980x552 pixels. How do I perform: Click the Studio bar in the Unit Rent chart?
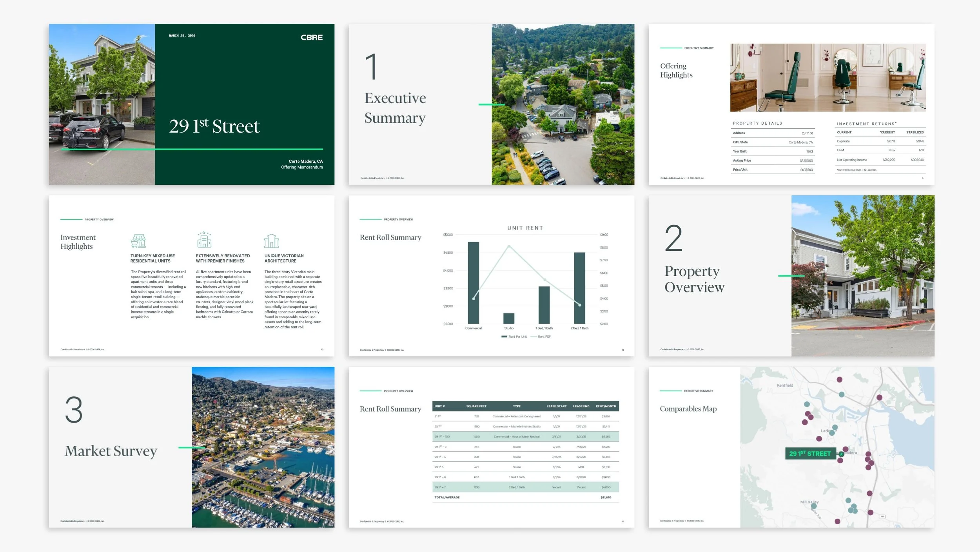[509, 318]
